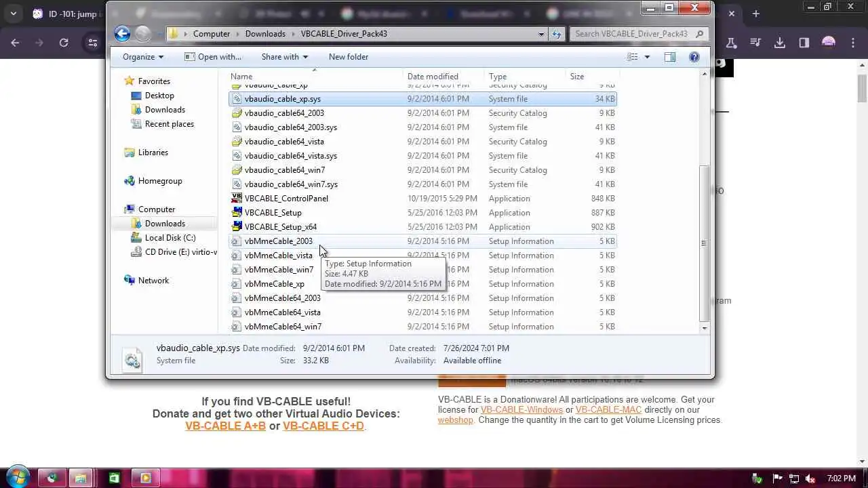Open the views dropdown arrow

(647, 57)
